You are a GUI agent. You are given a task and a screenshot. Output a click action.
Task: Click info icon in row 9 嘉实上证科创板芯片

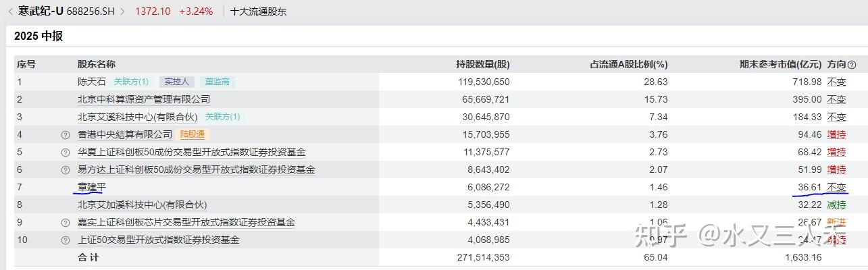pyautogui.click(x=66, y=223)
